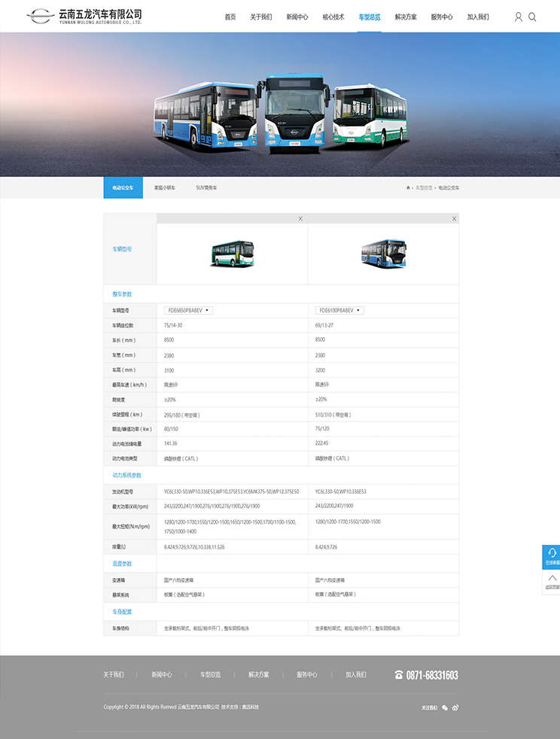Image resolution: width=560 pixels, height=739 pixels.
Task: Select the 电动公交车 category tab
Action: pos(123,187)
